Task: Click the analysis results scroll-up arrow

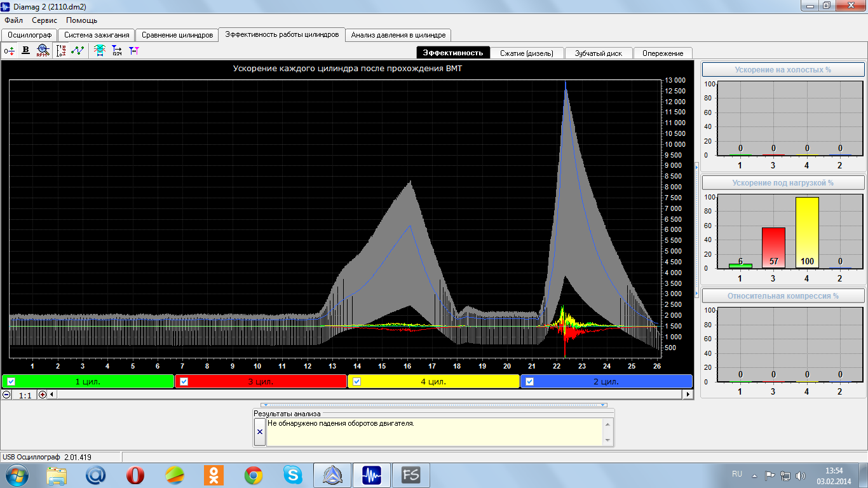Action: click(608, 423)
